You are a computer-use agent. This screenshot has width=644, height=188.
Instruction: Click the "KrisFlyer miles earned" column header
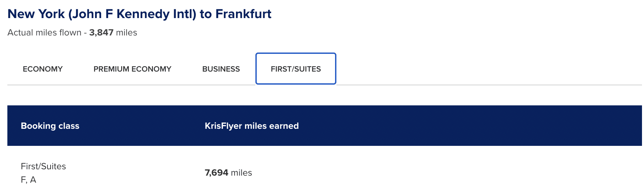(251, 126)
